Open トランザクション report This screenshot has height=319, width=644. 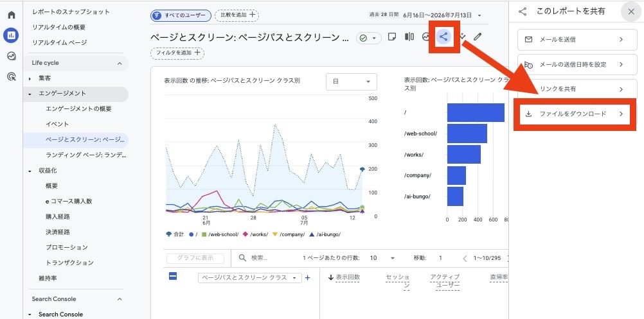click(69, 263)
